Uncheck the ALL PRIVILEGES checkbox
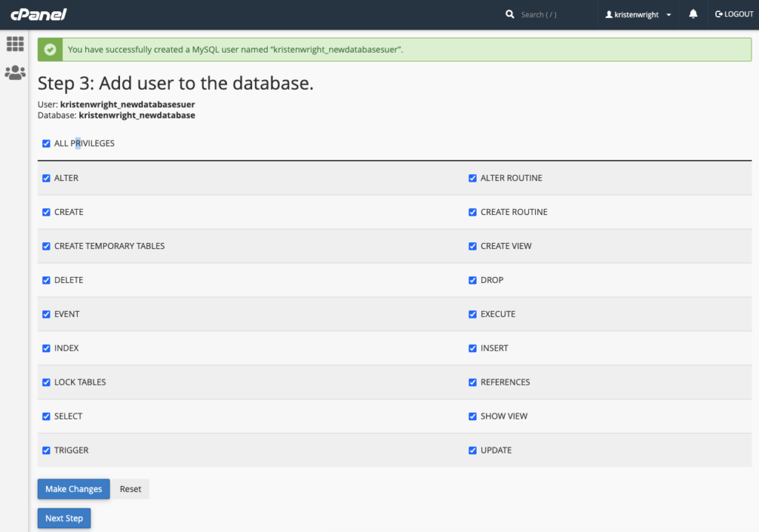The width and height of the screenshot is (759, 532). point(46,144)
